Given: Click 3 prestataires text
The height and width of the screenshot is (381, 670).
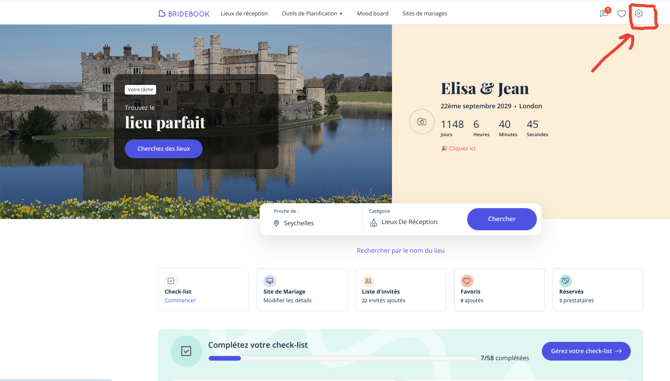Looking at the screenshot, I should click(x=576, y=300).
